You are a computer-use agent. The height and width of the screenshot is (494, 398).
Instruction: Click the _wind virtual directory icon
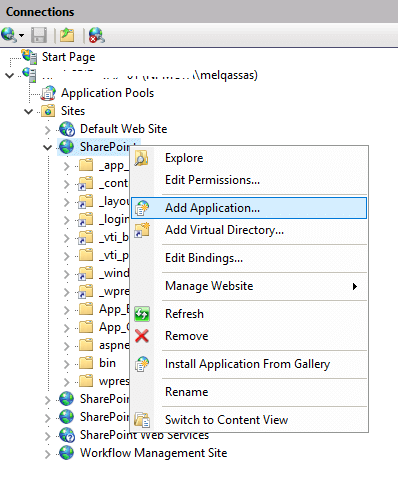coord(86,273)
